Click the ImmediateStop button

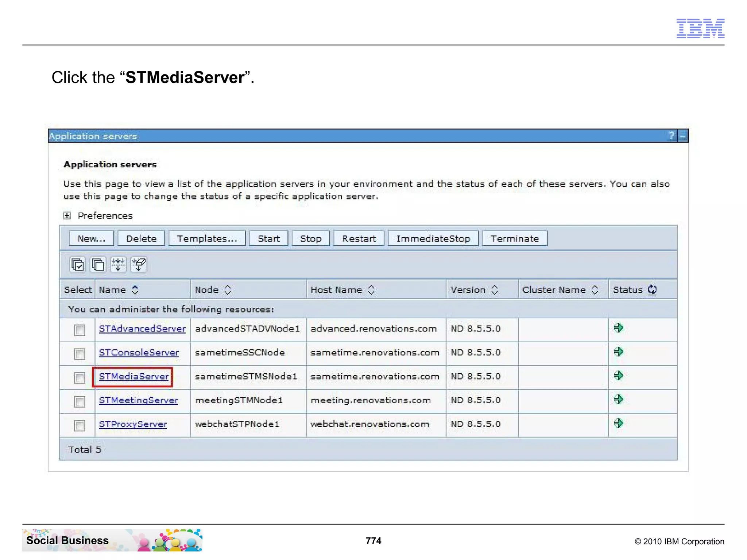point(433,238)
